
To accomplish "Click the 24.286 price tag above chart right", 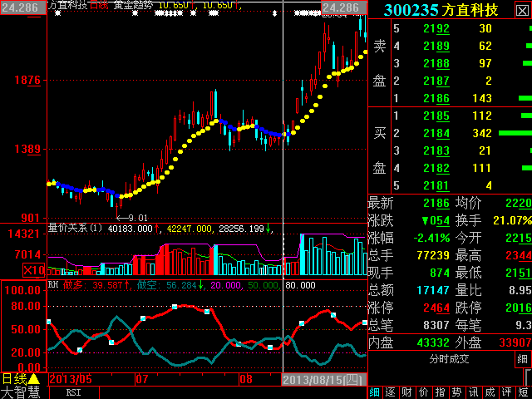I will (x=344, y=7).
